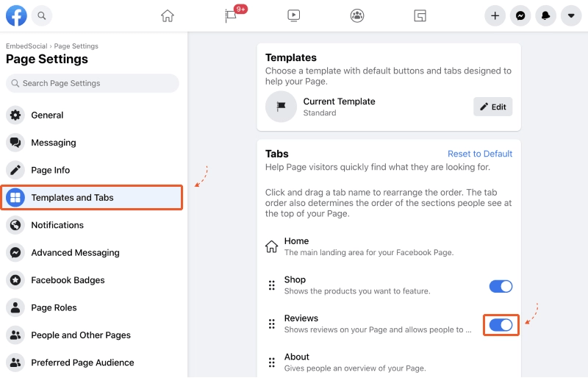This screenshot has width=588, height=378.
Task: Open People and Other Pages in sidebar
Action: point(93,335)
